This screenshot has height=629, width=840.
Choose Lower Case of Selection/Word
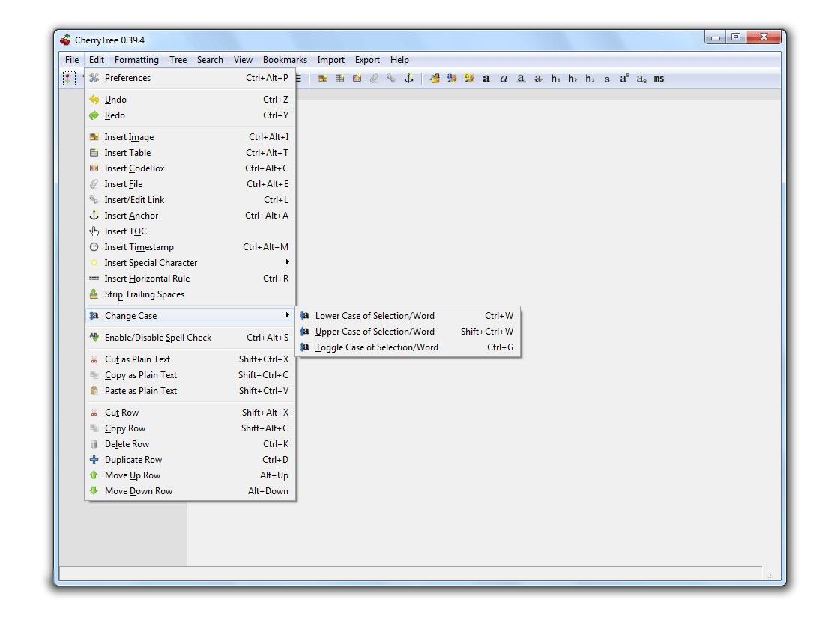[x=408, y=316]
